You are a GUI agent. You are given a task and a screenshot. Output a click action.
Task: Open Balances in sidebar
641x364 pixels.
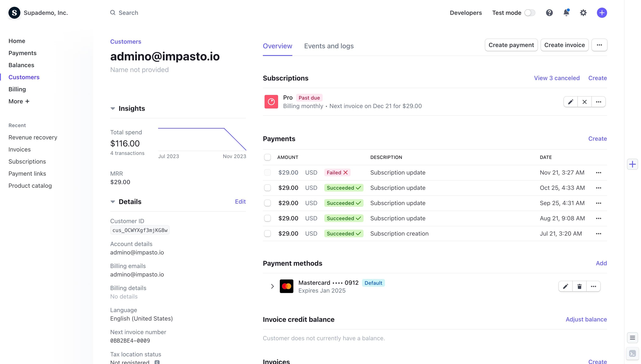(21, 65)
